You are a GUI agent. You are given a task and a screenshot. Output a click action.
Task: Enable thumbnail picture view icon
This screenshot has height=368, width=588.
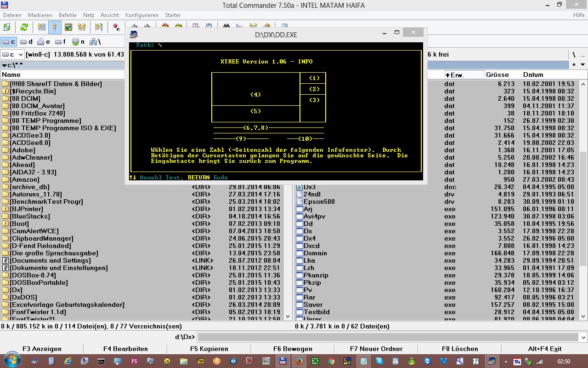(x=68, y=27)
